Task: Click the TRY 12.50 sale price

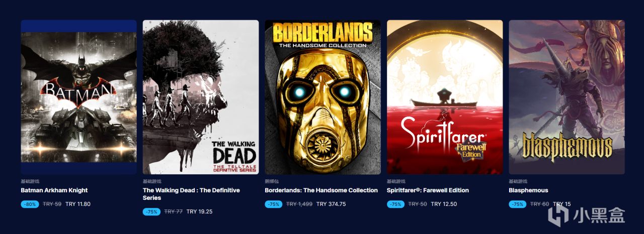Action: pos(444,204)
